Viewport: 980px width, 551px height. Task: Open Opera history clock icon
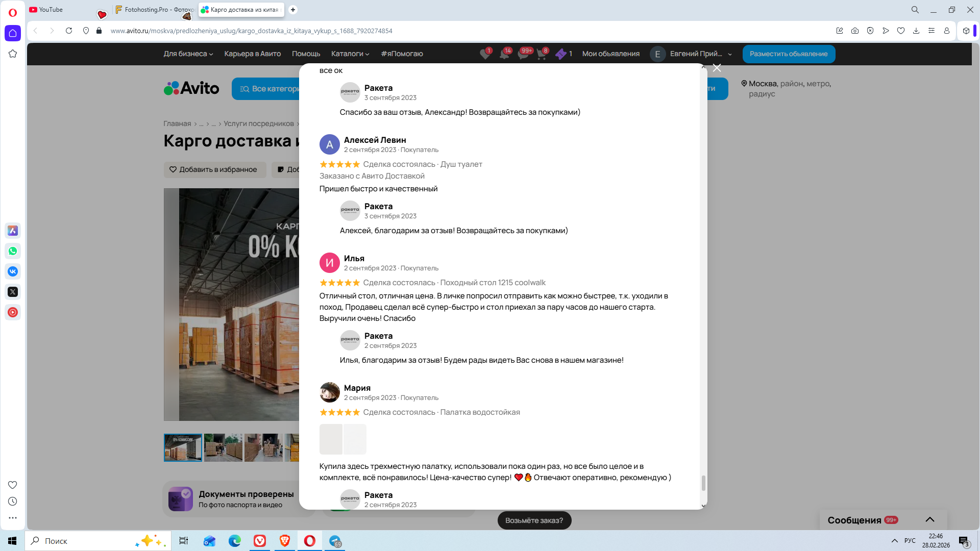(13, 502)
